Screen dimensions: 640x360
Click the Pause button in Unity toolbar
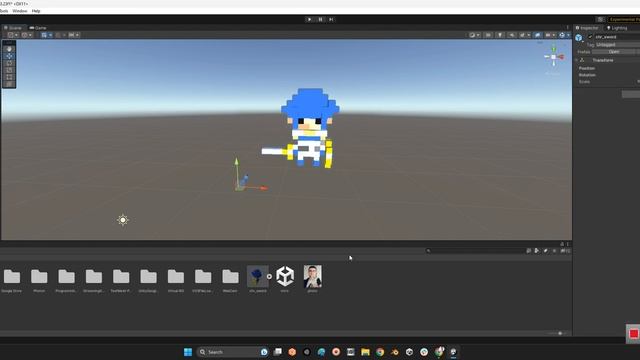pyautogui.click(x=320, y=19)
